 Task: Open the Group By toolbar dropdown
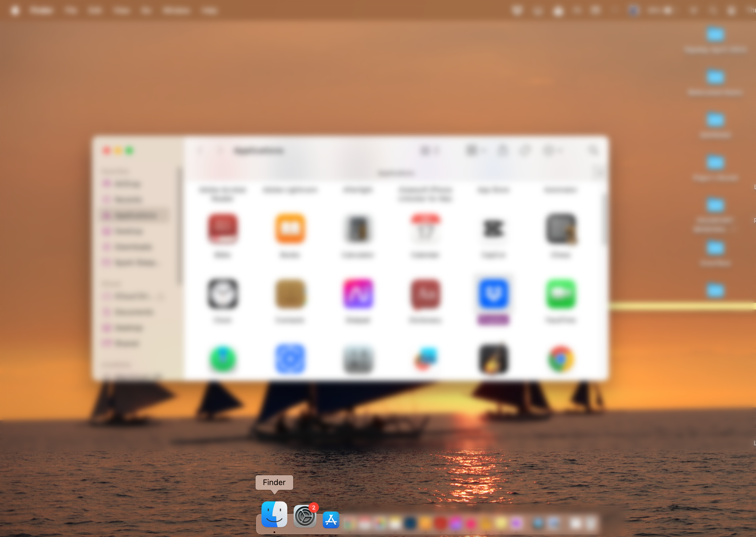(475, 151)
